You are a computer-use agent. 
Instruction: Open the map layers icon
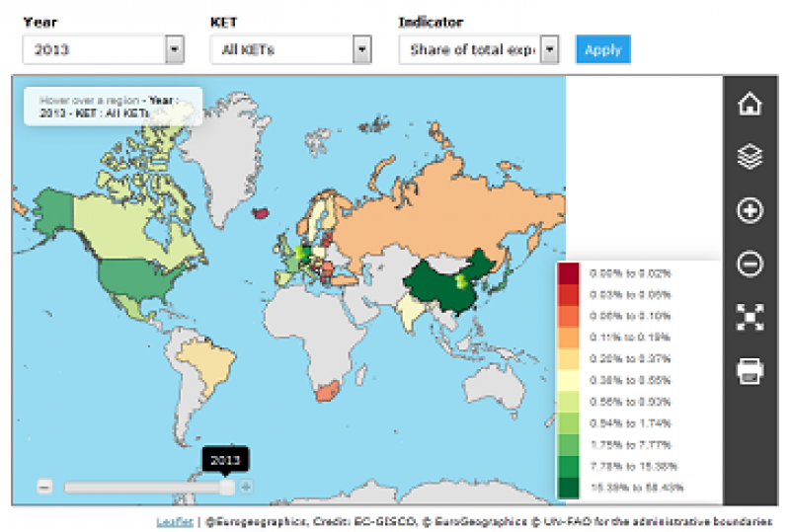pos(750,157)
